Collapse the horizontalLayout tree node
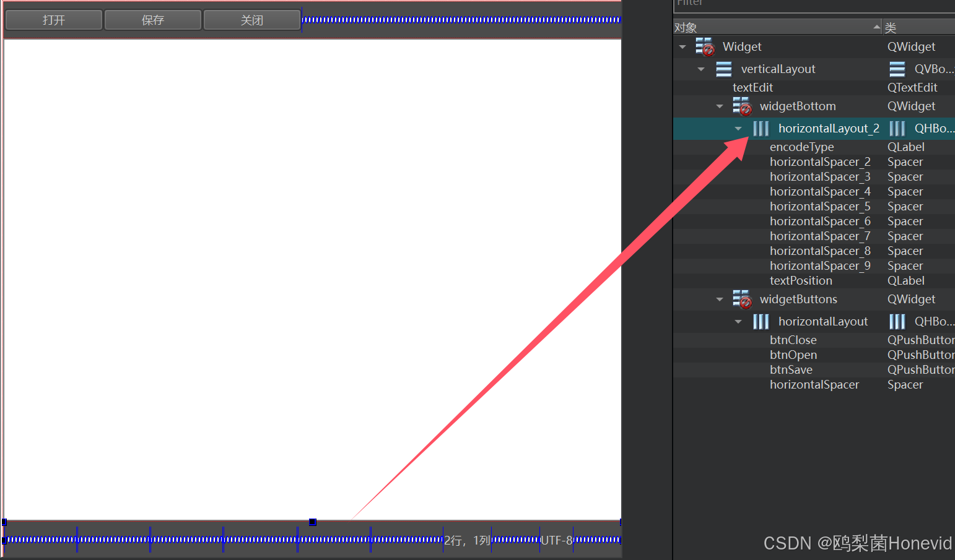The image size is (955, 560). (x=738, y=322)
